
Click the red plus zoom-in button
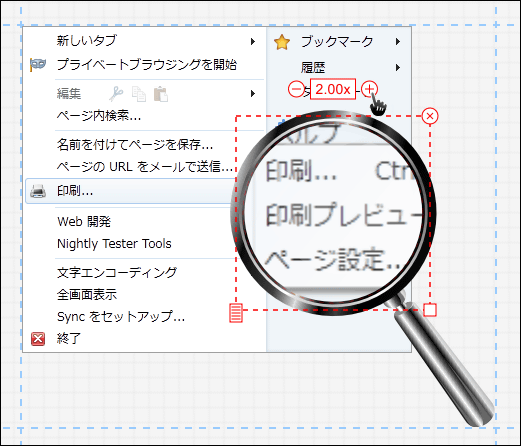point(369,89)
